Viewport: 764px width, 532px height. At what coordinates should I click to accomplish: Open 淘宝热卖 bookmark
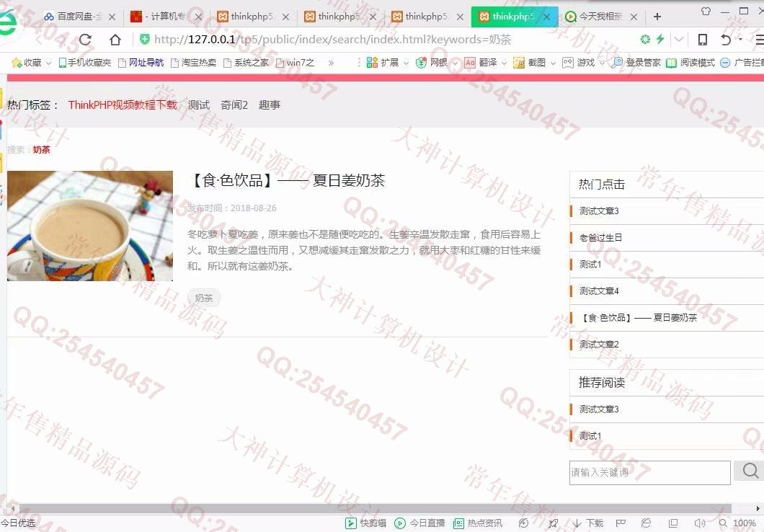coord(193,63)
